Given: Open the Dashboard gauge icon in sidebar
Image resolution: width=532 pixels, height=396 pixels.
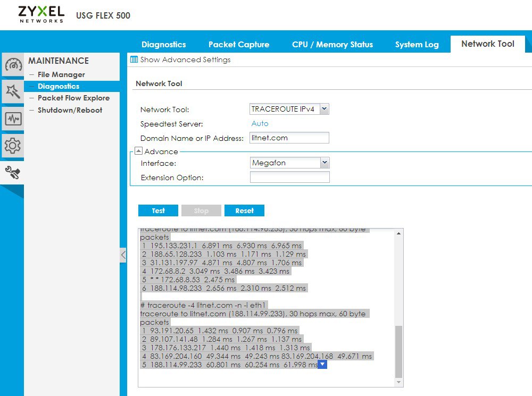Looking at the screenshot, I should [x=13, y=64].
